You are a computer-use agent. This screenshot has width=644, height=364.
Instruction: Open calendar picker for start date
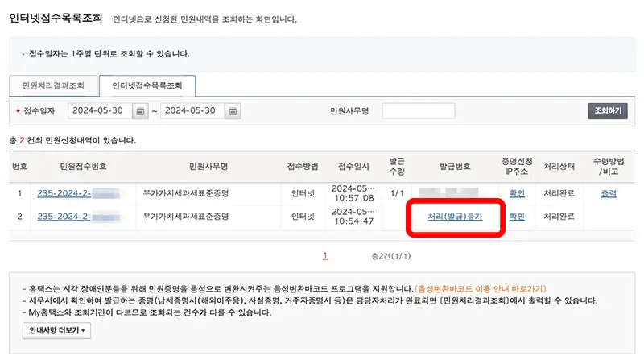click(140, 111)
